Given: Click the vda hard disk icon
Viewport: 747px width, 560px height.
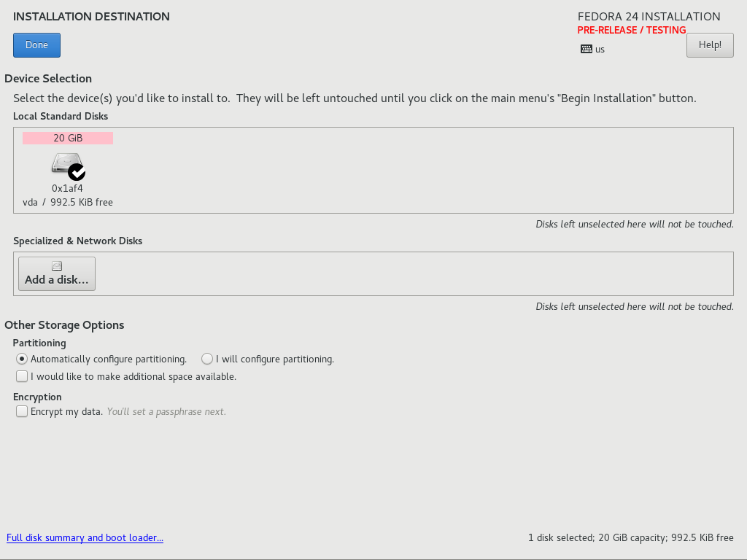Looking at the screenshot, I should click(68, 166).
